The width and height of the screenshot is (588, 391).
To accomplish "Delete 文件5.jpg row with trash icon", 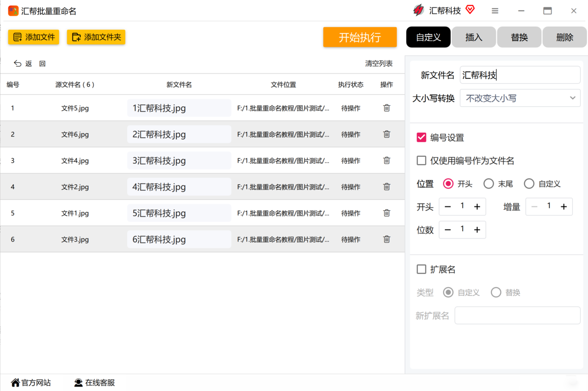I will pyautogui.click(x=387, y=108).
